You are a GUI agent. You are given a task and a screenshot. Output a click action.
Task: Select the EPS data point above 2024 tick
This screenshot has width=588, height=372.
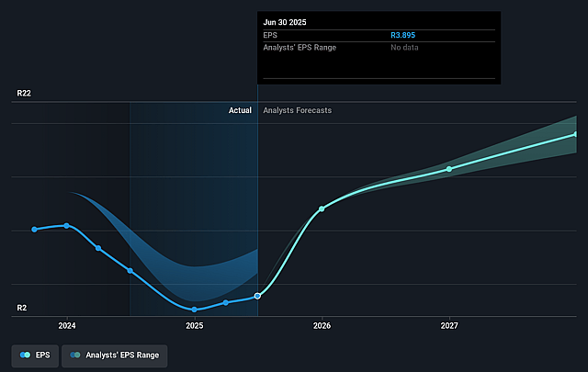tap(66, 225)
